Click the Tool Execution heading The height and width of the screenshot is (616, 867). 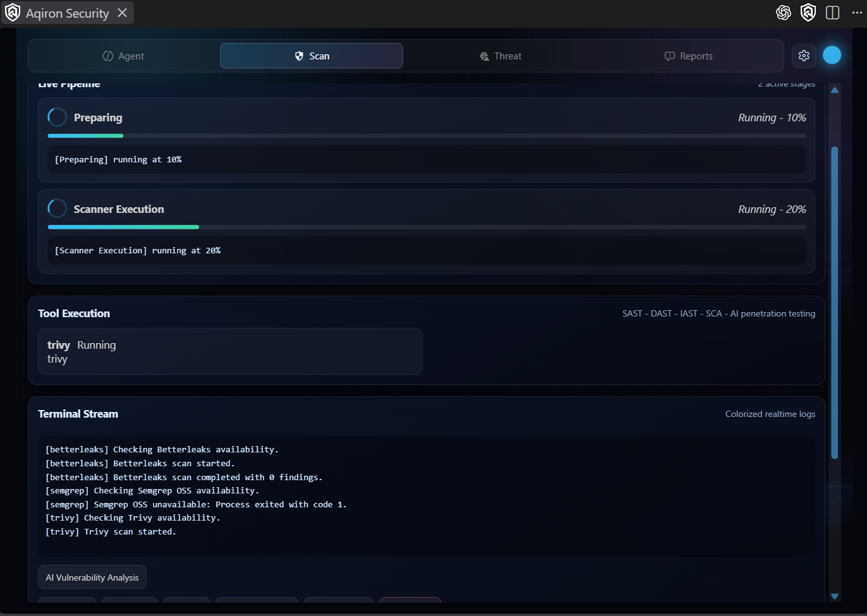(x=74, y=313)
